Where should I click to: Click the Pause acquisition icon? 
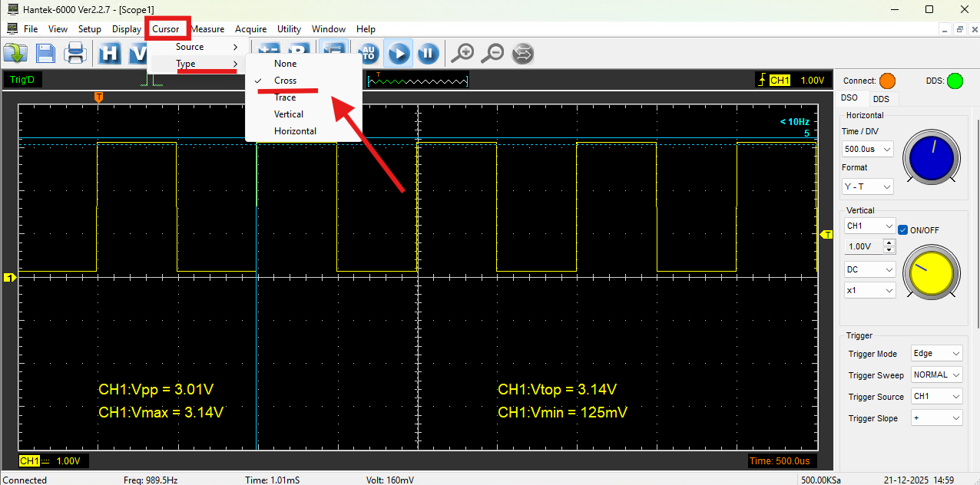[x=428, y=53]
